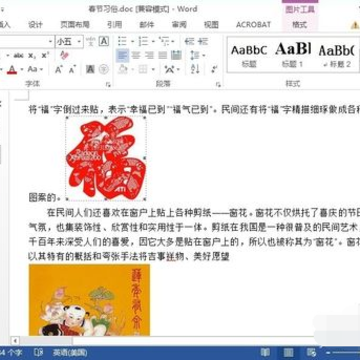Apply multilevel list formatting
This screenshot has width=360, height=360.
[164, 42]
